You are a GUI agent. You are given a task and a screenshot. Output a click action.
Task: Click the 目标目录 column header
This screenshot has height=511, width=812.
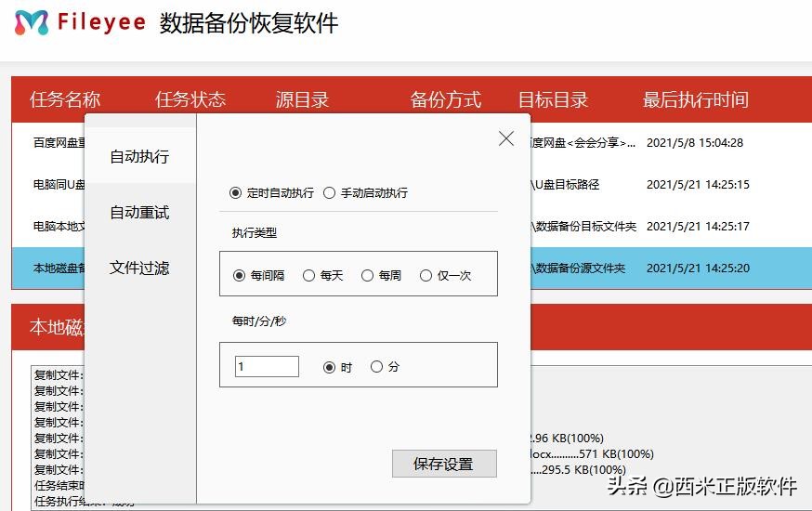(x=554, y=99)
